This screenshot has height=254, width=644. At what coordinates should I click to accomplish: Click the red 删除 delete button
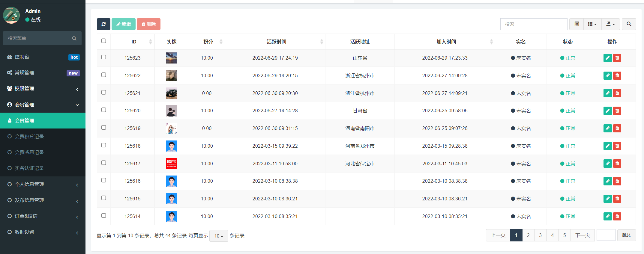[148, 24]
